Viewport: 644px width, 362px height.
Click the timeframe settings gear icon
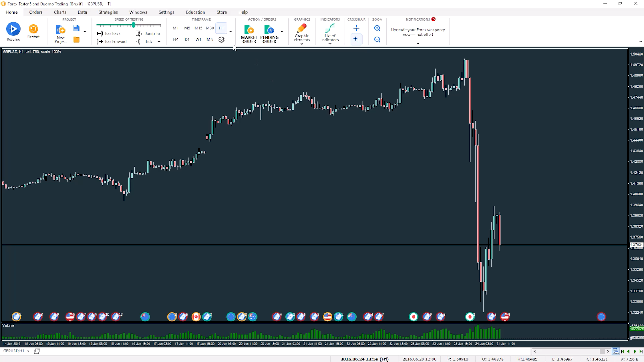(221, 39)
